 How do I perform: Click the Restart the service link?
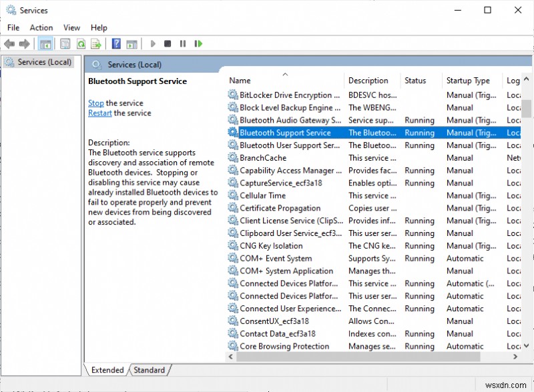tap(99, 113)
